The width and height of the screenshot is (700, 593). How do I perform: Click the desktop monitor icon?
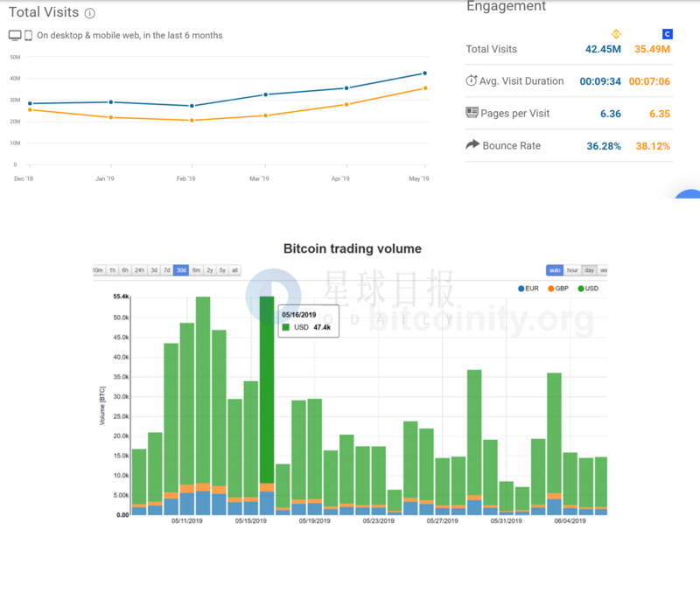coord(15,36)
